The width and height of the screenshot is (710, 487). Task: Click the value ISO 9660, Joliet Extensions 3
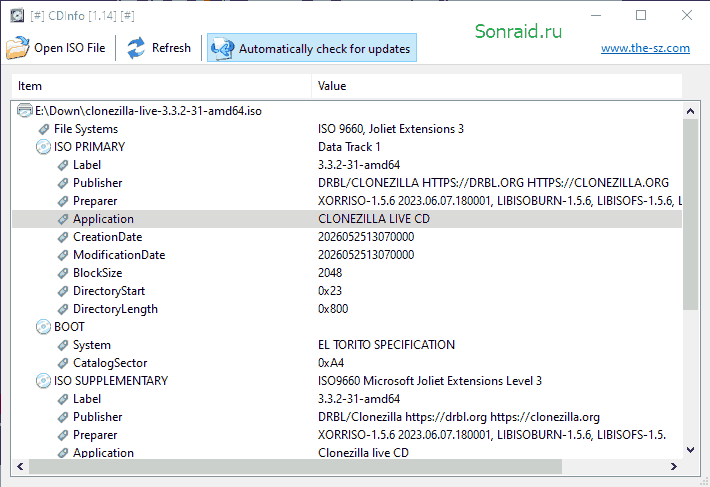(x=391, y=129)
